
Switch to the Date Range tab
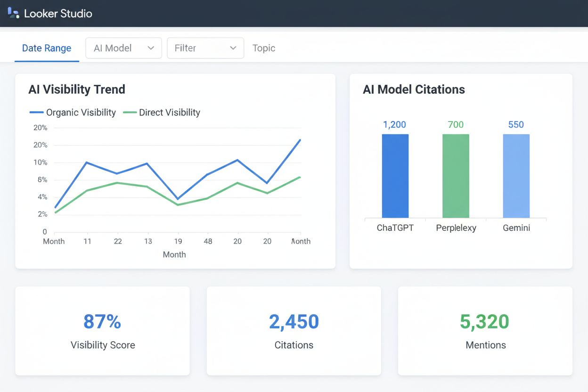pyautogui.click(x=47, y=48)
